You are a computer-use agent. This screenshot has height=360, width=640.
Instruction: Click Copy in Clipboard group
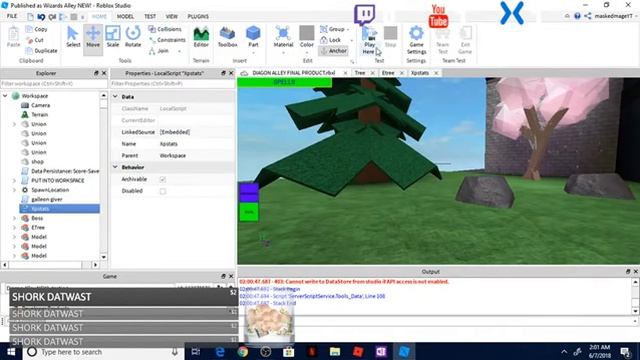(x=36, y=29)
